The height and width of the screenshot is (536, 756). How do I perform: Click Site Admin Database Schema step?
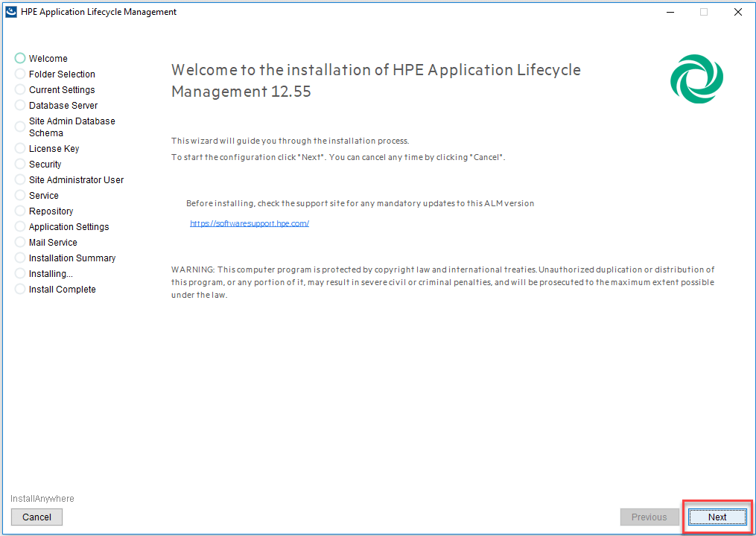pos(72,127)
